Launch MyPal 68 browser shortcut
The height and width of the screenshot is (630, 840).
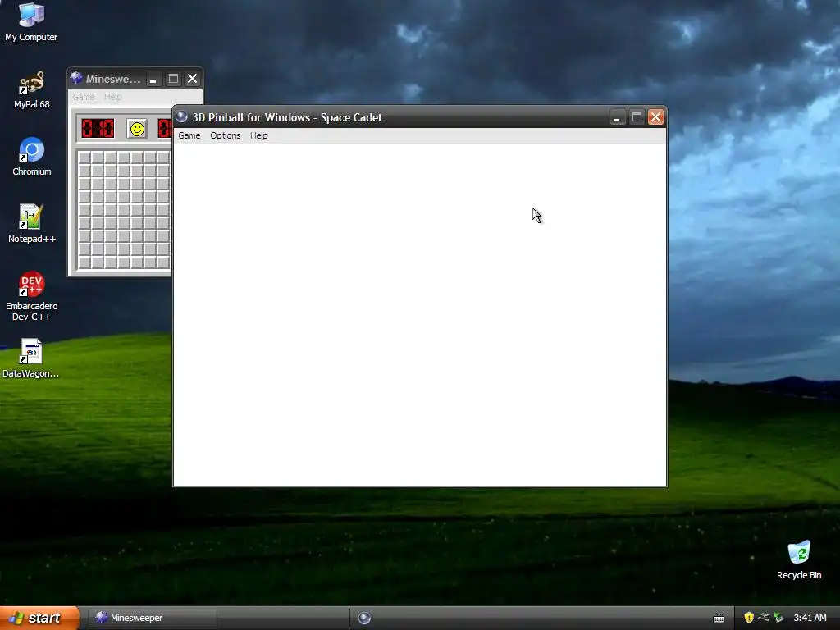[31, 90]
